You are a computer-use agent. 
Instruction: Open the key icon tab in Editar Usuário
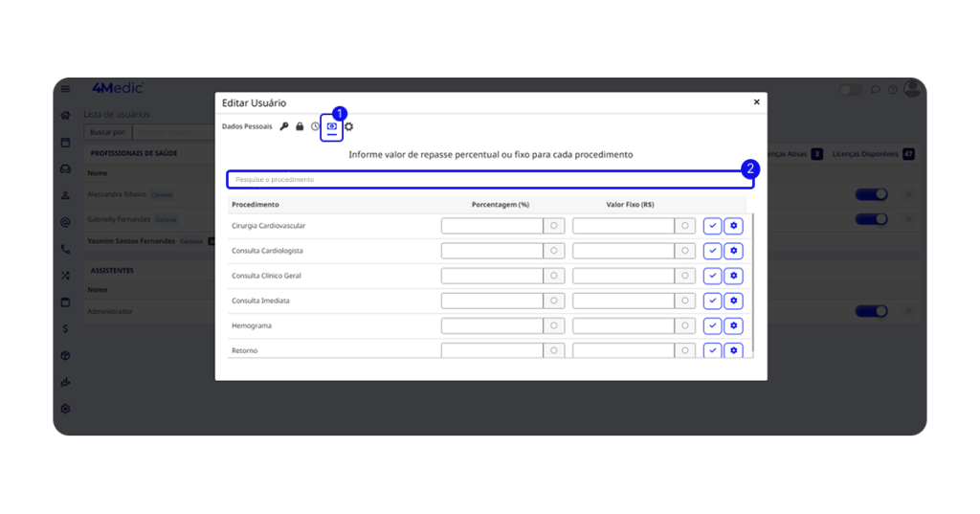pos(284,126)
